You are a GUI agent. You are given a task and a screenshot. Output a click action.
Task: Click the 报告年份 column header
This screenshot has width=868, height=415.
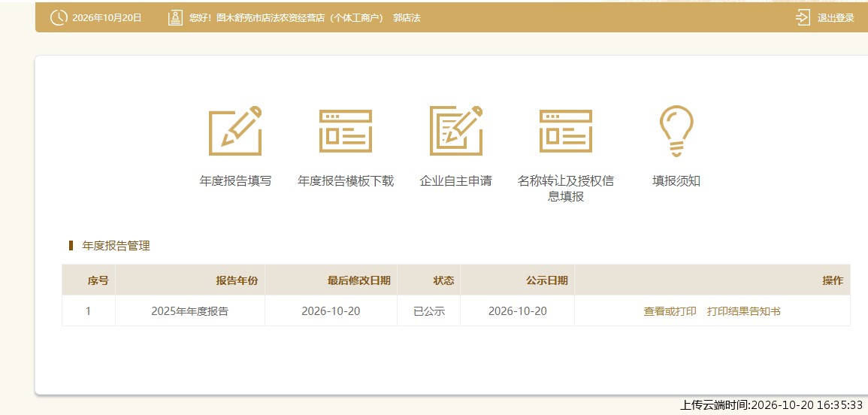click(x=237, y=280)
